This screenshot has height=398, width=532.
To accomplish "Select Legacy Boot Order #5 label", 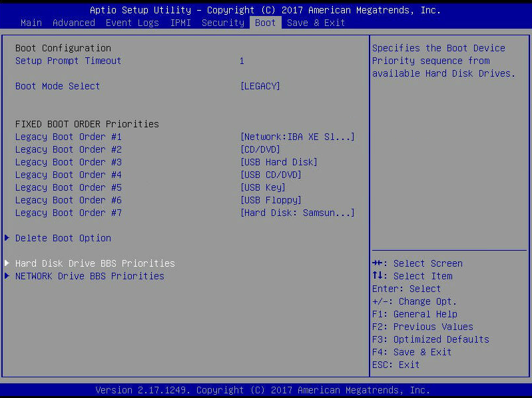I will click(69, 187).
